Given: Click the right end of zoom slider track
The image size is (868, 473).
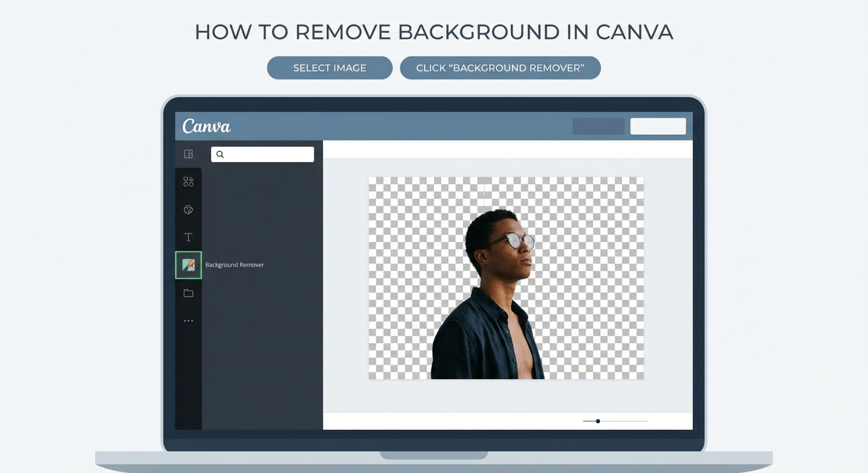Looking at the screenshot, I should 647,421.
